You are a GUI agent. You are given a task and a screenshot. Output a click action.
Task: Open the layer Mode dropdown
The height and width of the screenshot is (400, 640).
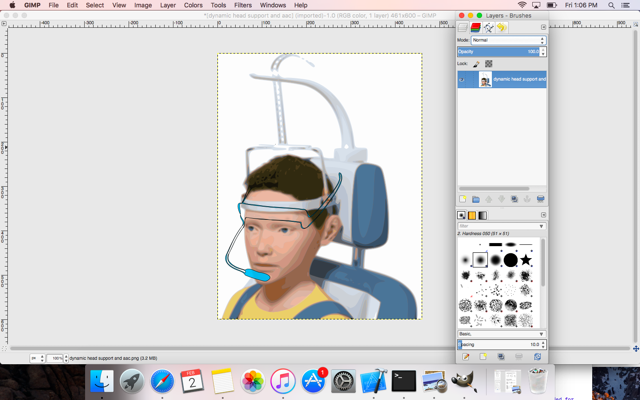[x=508, y=40]
